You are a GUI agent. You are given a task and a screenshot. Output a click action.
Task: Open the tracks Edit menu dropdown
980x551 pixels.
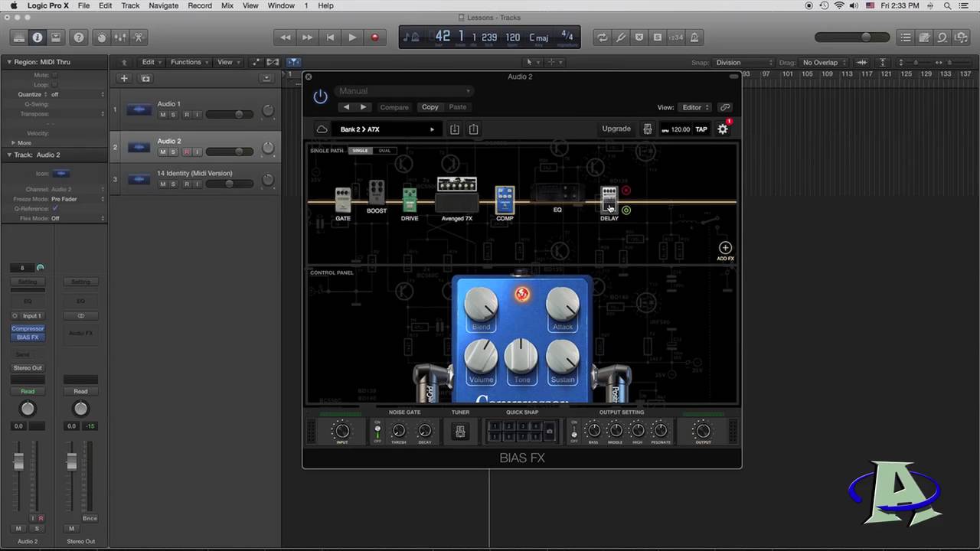(151, 62)
